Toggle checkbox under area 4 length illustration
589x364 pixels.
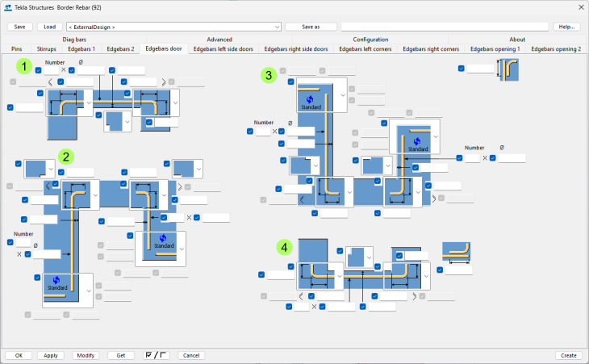(x=440, y=270)
